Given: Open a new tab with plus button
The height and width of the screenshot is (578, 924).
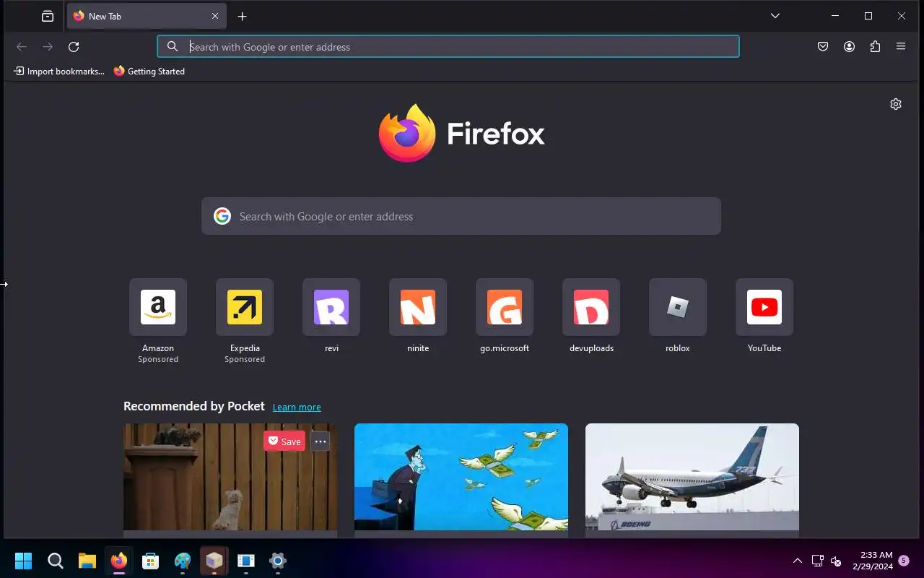Looking at the screenshot, I should pyautogui.click(x=242, y=16).
